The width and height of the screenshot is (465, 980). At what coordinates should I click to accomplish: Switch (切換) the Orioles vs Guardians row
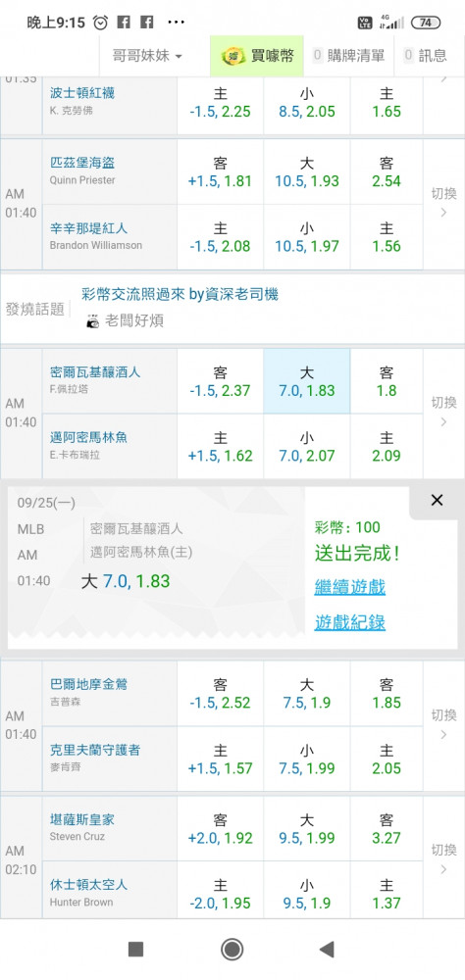[443, 724]
